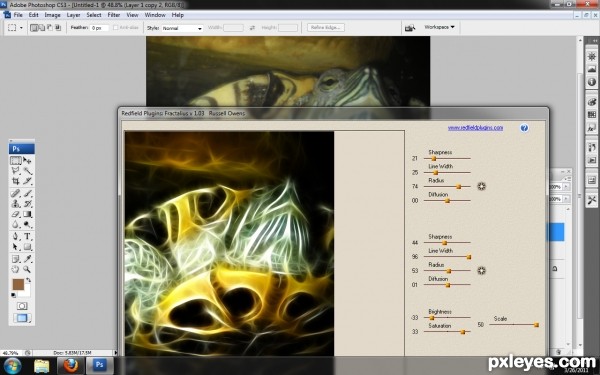Select the Gradient tool

27,214
